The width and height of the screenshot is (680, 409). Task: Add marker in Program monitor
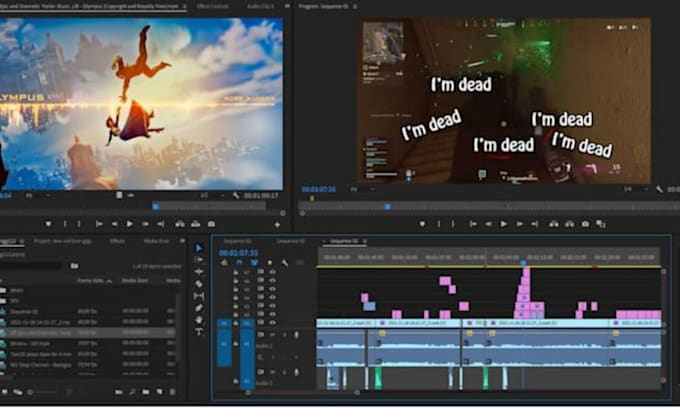pyautogui.click(x=422, y=224)
